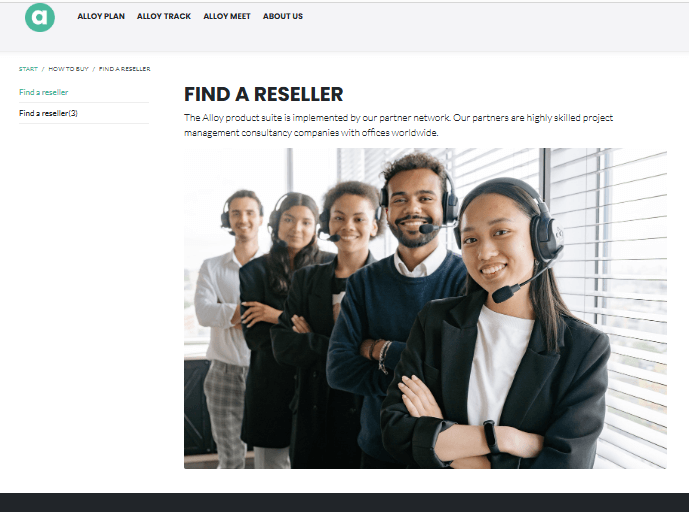Click the partner network intro paragraph

(x=399, y=125)
